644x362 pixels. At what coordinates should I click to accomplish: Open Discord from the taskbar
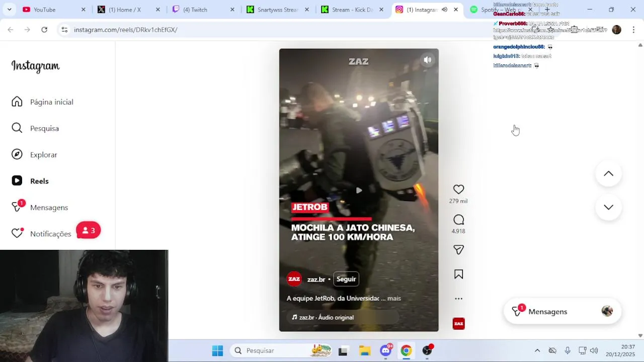pyautogui.click(x=386, y=350)
